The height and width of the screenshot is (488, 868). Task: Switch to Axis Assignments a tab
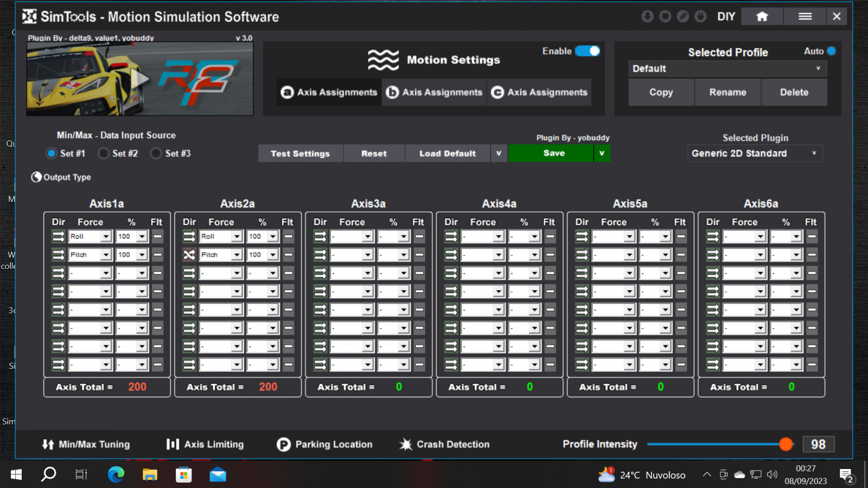pyautogui.click(x=329, y=92)
